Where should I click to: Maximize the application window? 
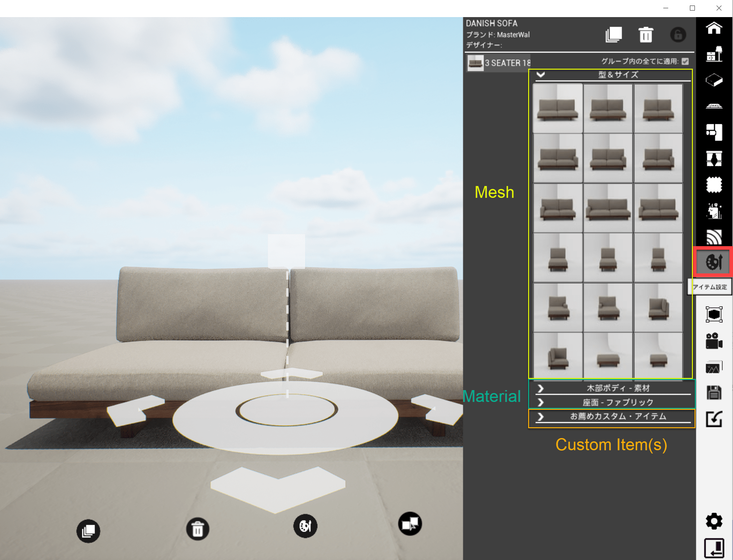pos(692,8)
